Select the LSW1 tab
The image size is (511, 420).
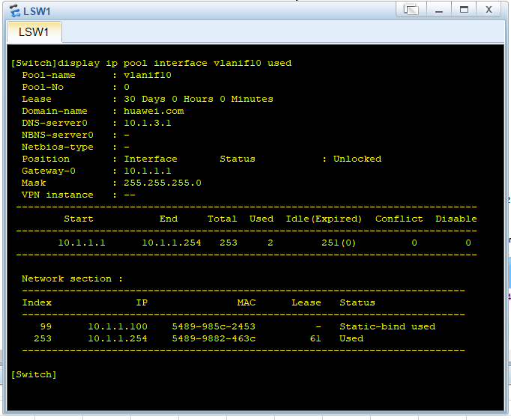[x=34, y=32]
